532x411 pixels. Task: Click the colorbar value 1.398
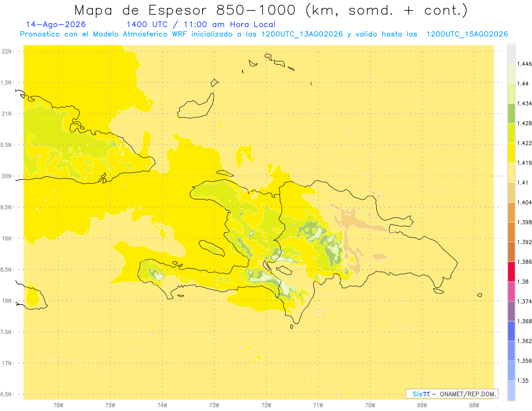pyautogui.click(x=525, y=222)
